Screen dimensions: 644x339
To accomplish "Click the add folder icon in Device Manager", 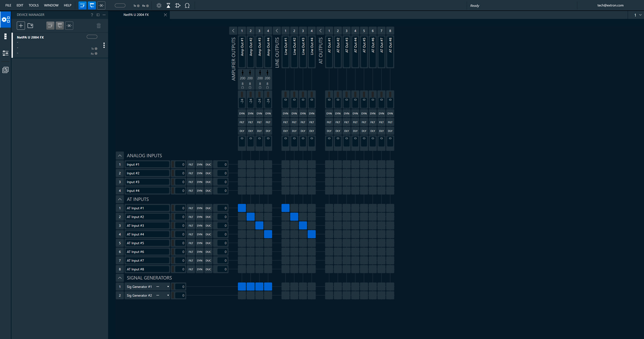I will (x=30, y=26).
